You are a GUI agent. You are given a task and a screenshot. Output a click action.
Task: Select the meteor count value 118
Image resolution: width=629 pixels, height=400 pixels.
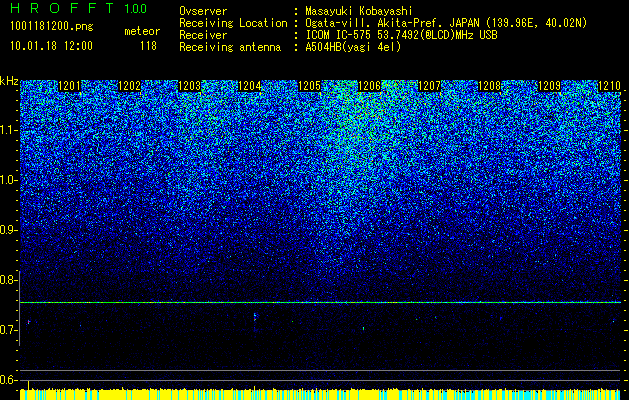tap(148, 46)
